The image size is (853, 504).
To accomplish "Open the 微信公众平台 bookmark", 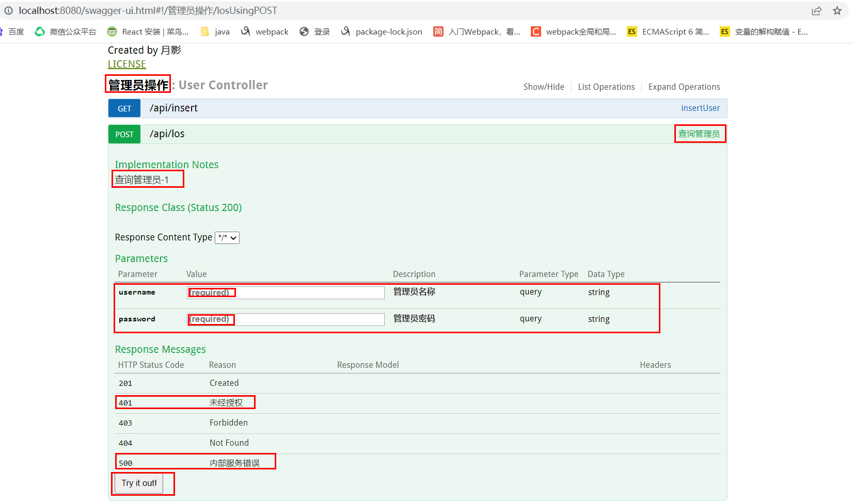I will coord(66,32).
